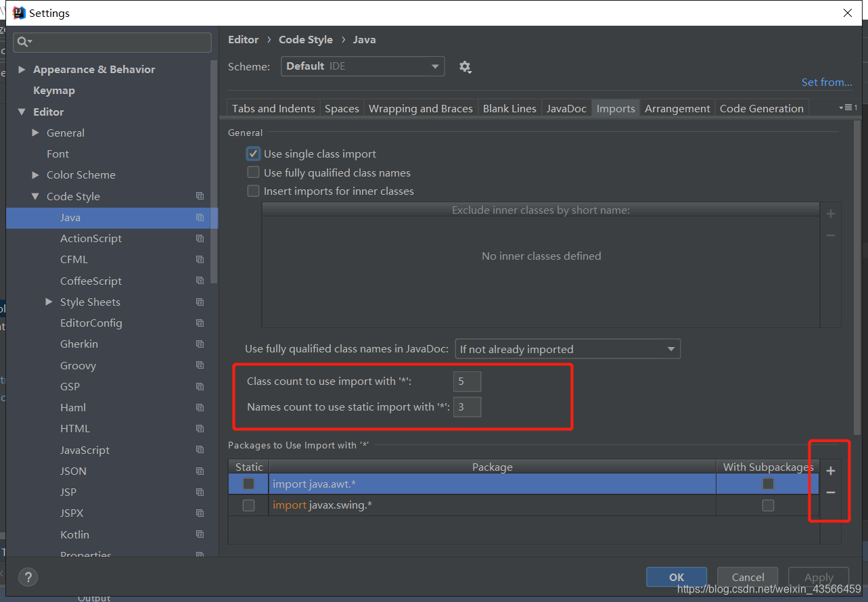Expand the General tree node
The image size is (868, 602).
point(36,133)
